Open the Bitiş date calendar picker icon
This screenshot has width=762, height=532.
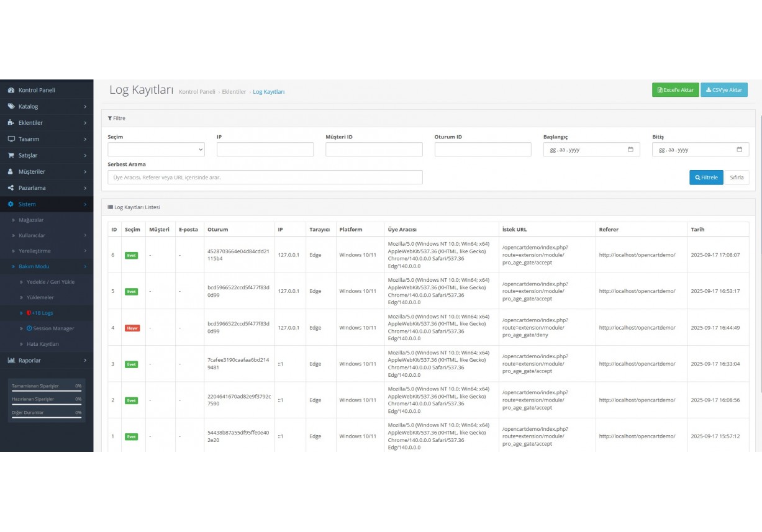pyautogui.click(x=739, y=150)
